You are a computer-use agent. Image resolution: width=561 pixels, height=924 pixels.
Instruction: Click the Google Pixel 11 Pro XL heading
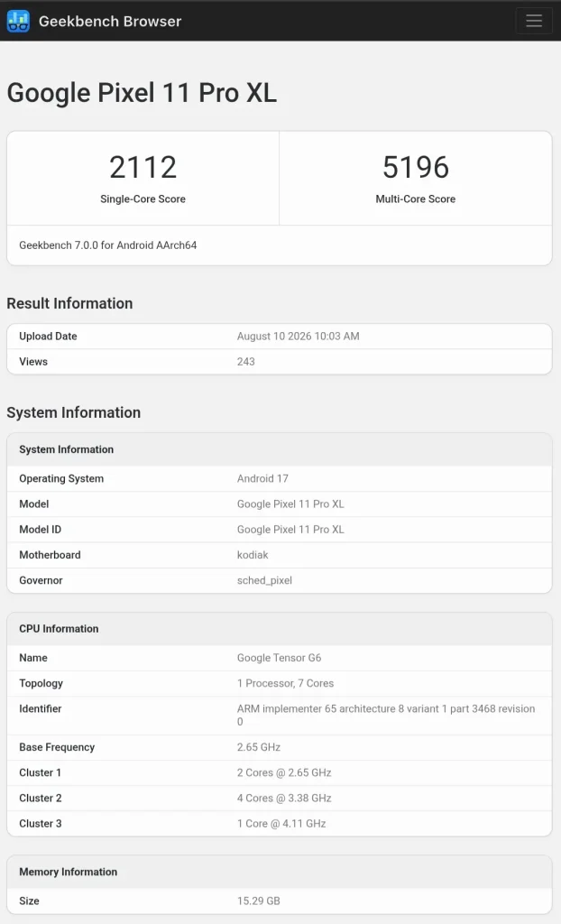142,93
